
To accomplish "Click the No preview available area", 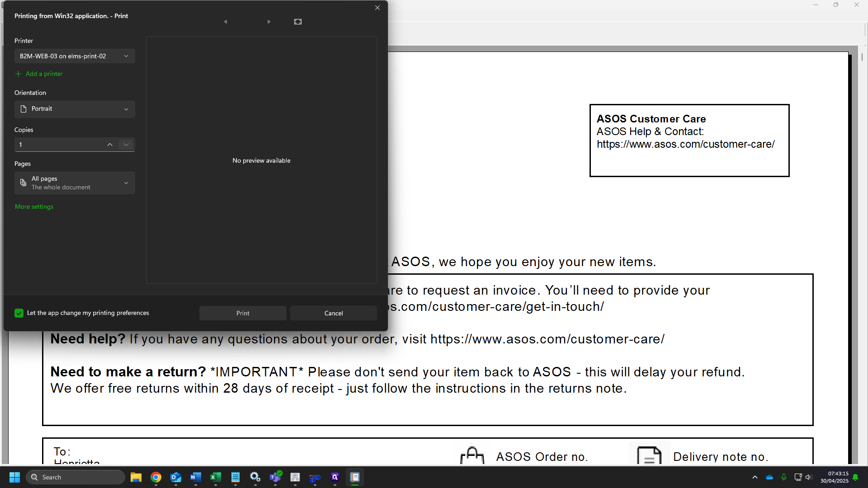I will pyautogui.click(x=261, y=160).
